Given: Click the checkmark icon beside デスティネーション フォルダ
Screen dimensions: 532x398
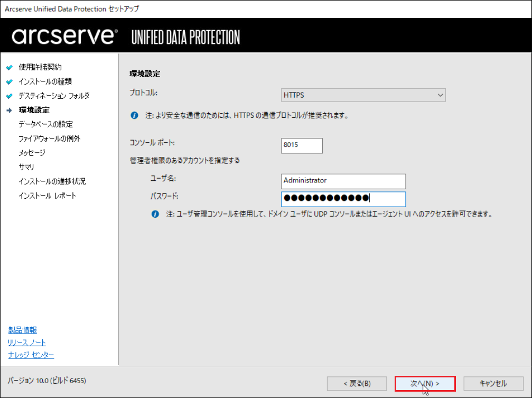Looking at the screenshot, I should (x=10, y=96).
